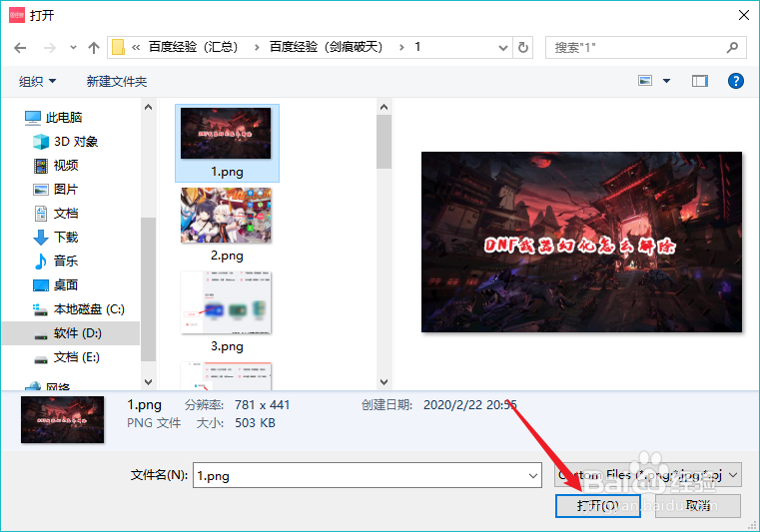
Task: Click the 3.png file name label
Action: [227, 346]
